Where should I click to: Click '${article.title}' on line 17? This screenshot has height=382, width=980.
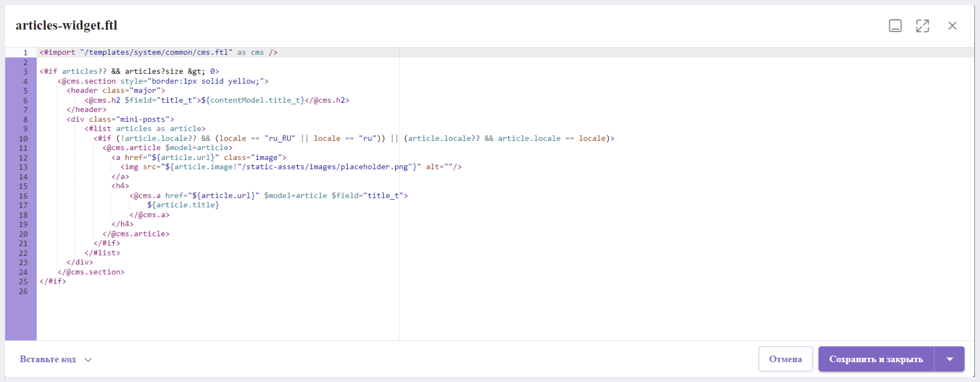point(183,205)
